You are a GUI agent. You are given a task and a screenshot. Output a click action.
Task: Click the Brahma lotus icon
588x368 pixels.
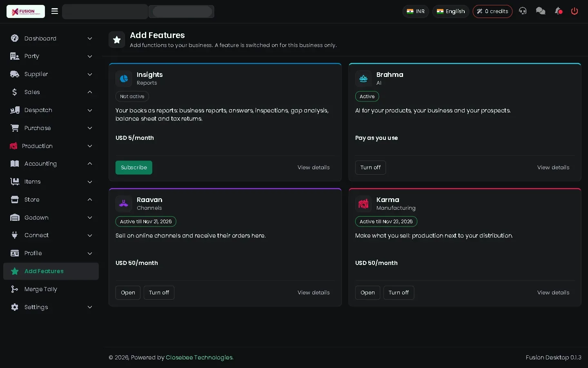(363, 79)
